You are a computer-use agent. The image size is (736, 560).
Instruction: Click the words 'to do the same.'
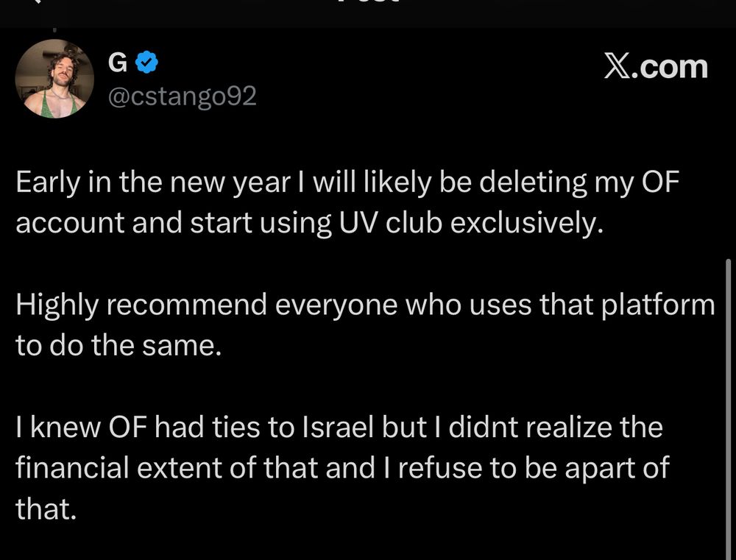click(x=118, y=345)
